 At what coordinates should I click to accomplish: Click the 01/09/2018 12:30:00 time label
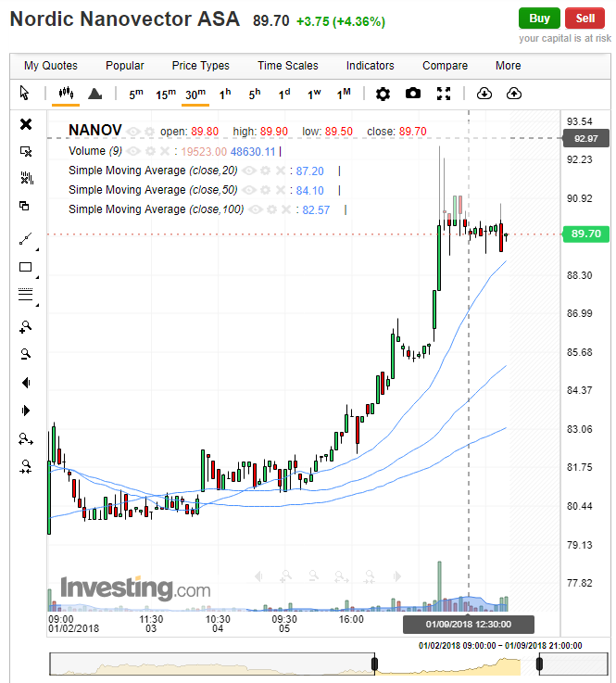point(469,625)
